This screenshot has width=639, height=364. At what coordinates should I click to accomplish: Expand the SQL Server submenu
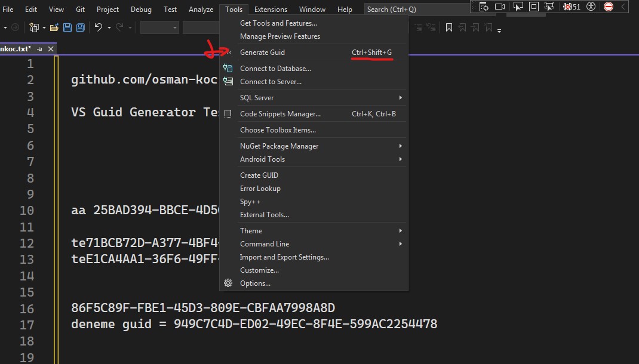tap(400, 98)
